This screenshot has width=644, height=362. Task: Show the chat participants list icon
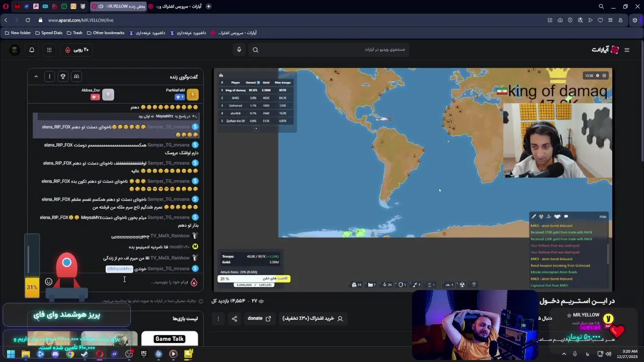(76, 76)
